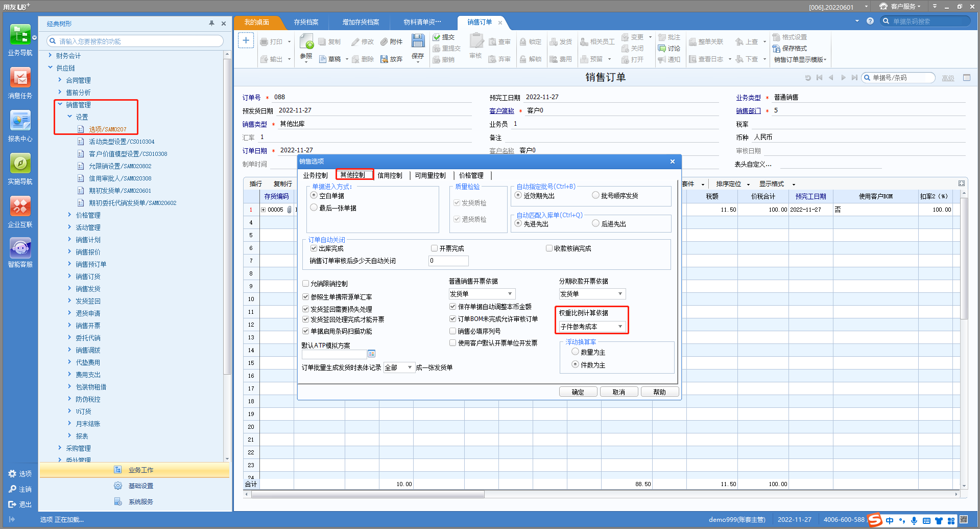Image resolution: width=980 pixels, height=529 pixels.
Task: Open the 权重比例计算依据 dropdown
Action: [x=620, y=327]
